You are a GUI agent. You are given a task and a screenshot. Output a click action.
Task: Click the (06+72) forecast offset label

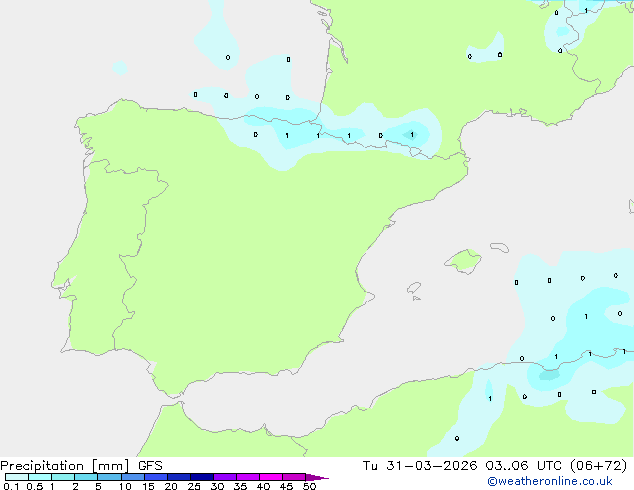[596, 466]
